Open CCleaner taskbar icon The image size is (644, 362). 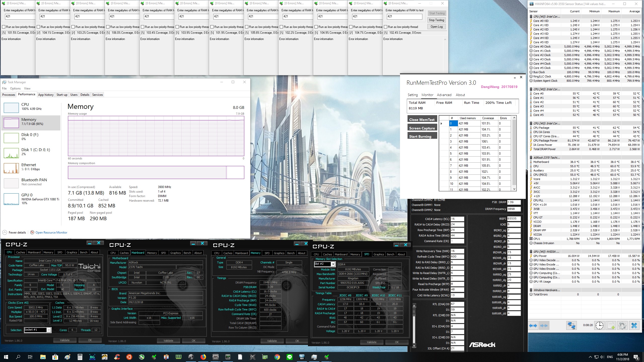117,357
